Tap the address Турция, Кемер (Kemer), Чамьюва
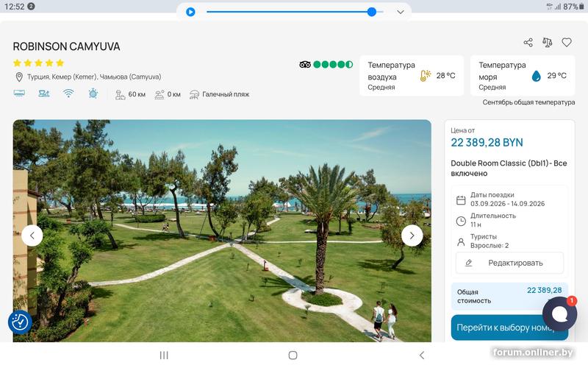 [94, 77]
